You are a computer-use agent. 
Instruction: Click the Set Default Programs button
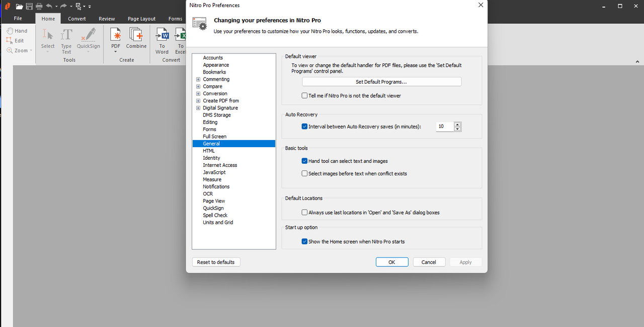[381, 82]
